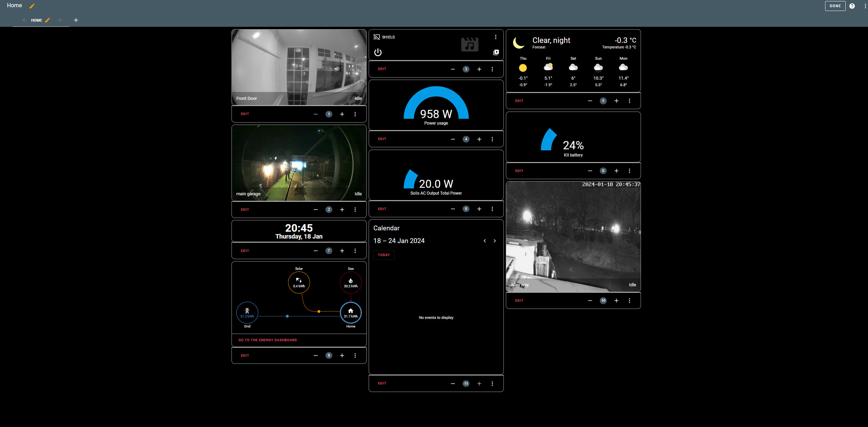This screenshot has height=427, width=868.
Task: Switch to the HOME tab
Action: click(37, 20)
